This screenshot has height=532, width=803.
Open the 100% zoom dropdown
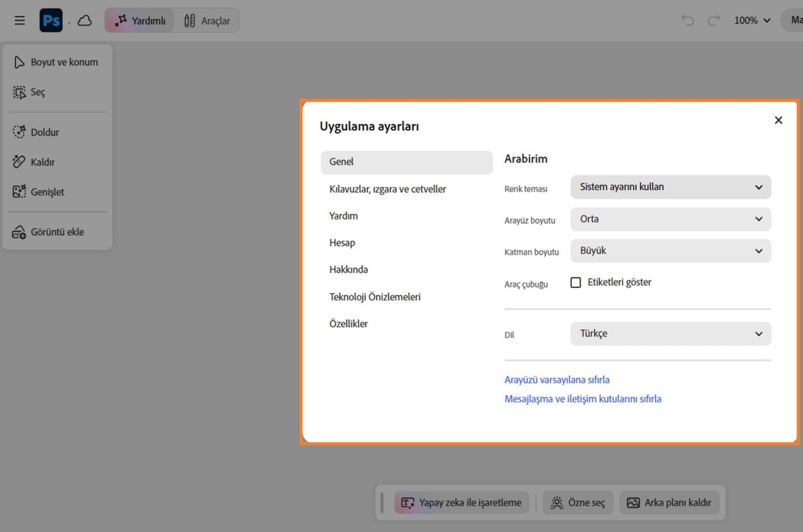point(752,20)
